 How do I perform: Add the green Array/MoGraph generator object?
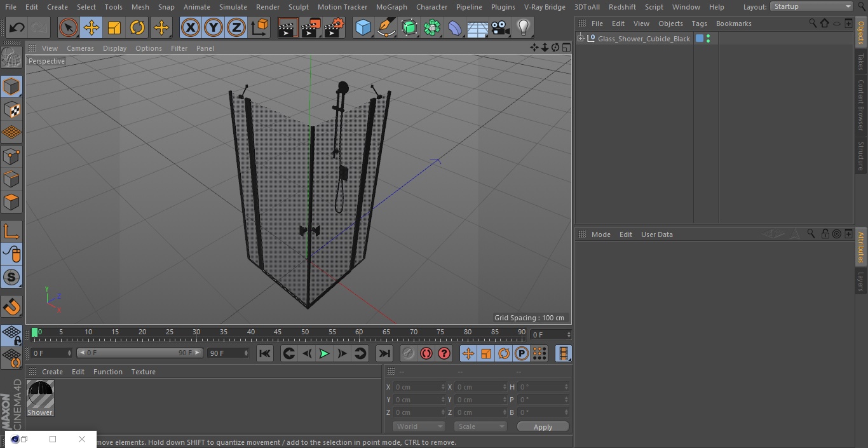click(432, 28)
